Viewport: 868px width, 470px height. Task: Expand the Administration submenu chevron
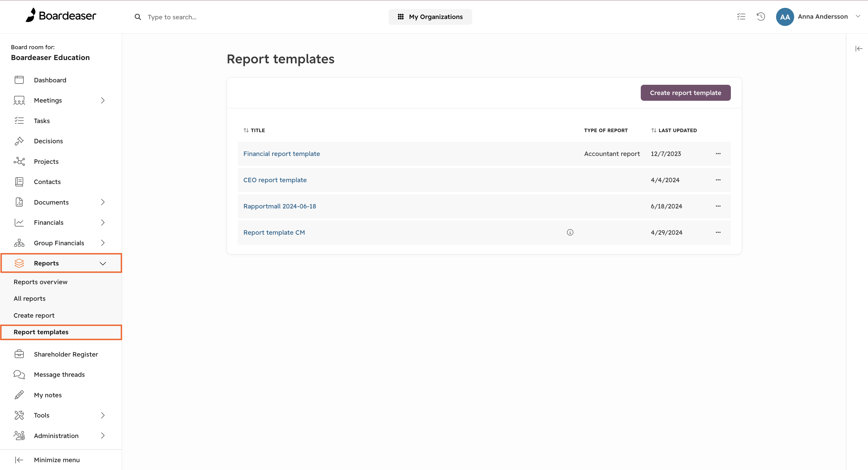[103, 436]
